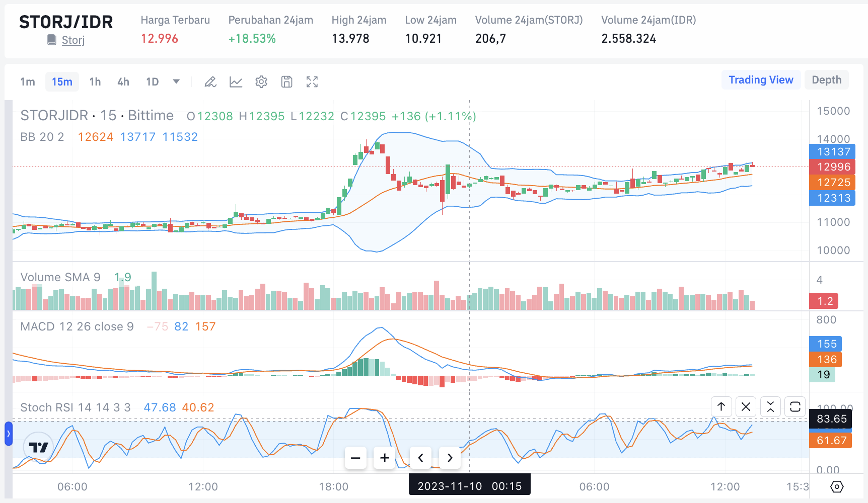This screenshot has width=868, height=503.
Task: Open chart settings gear icon
Action: (x=261, y=81)
